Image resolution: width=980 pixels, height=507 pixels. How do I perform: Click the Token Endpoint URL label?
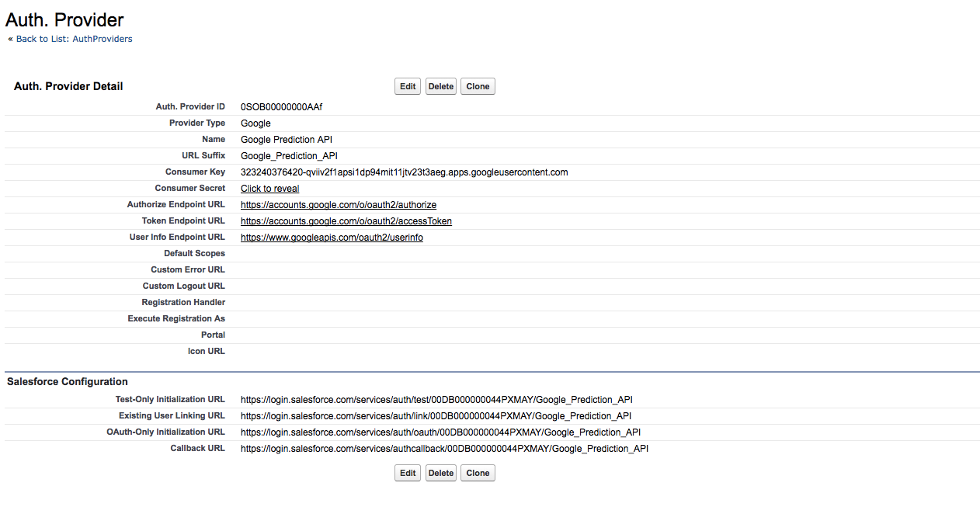point(183,221)
